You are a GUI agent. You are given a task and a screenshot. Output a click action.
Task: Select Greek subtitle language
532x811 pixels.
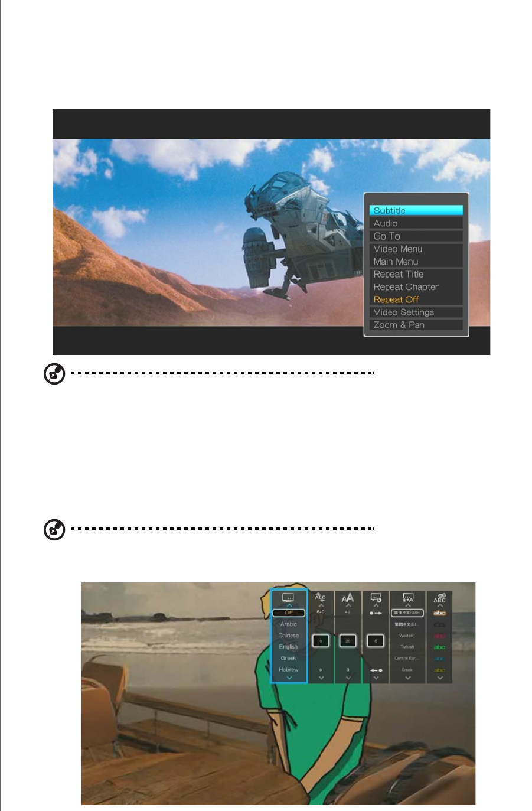[x=289, y=658]
